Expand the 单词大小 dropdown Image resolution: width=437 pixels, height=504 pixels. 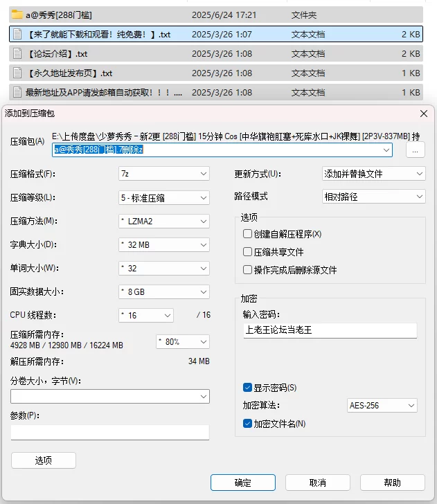pyautogui.click(x=164, y=268)
